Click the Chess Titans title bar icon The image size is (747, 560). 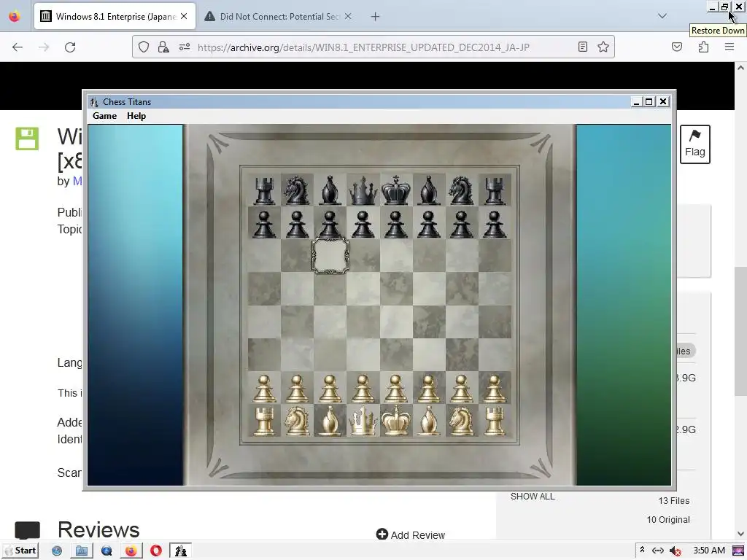(x=94, y=102)
